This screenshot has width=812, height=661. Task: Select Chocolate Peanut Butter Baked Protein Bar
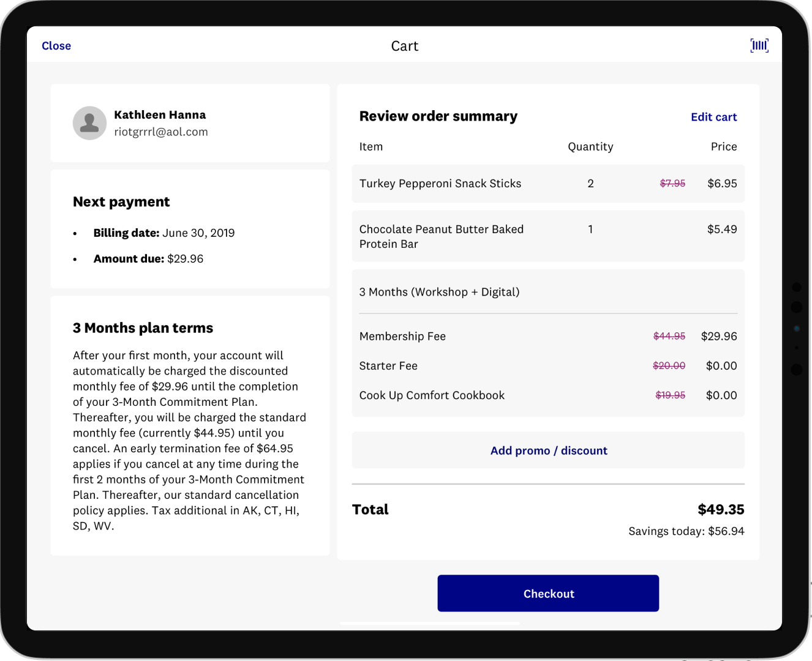441,236
